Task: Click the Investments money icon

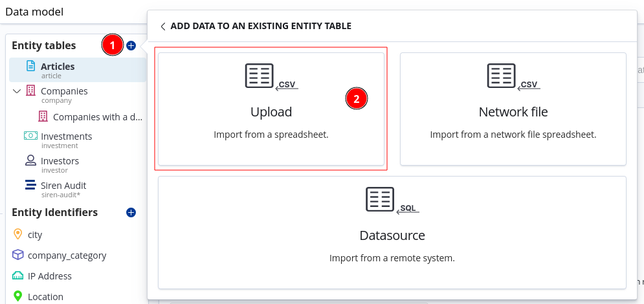Action: 30,136
